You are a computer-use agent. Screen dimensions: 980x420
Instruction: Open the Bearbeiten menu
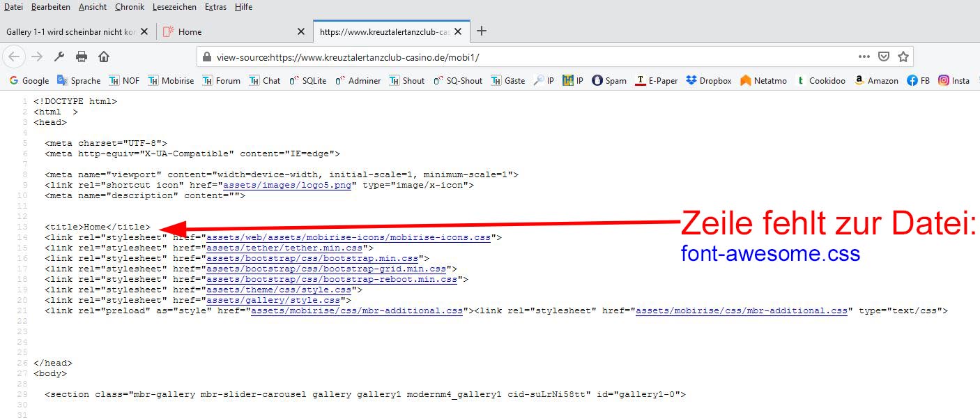(51, 7)
